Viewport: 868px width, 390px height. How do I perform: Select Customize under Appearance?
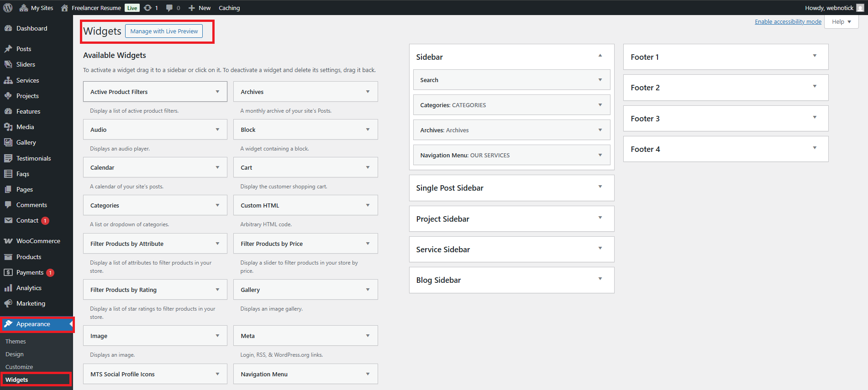coord(19,367)
